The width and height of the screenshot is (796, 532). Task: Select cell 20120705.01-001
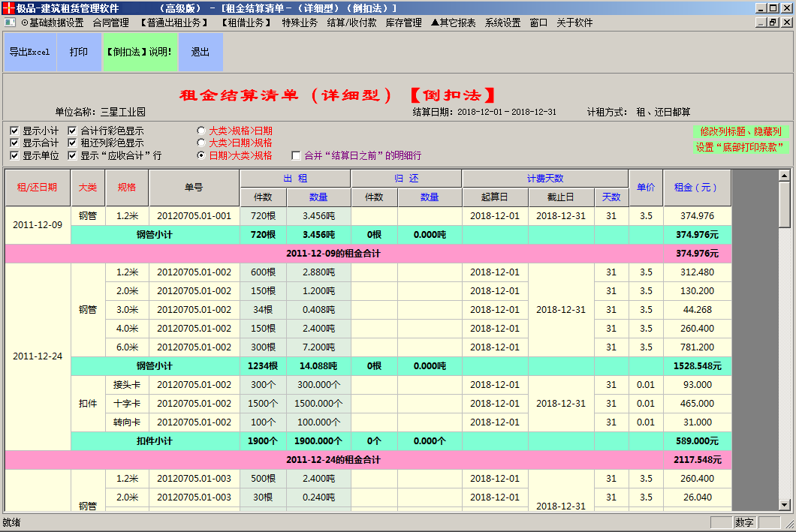(194, 216)
